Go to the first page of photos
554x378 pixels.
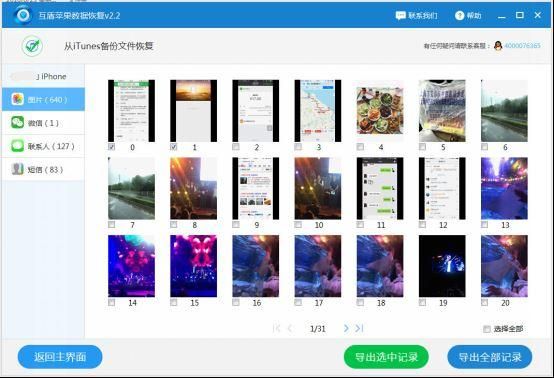coord(277,329)
